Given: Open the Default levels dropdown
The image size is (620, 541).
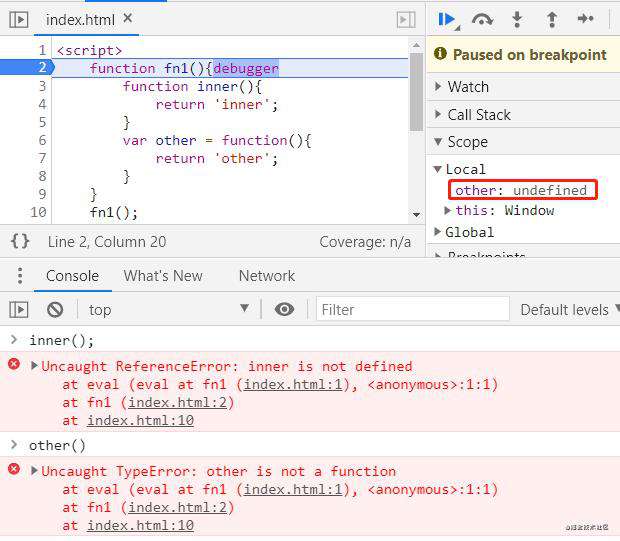Looking at the screenshot, I should pyautogui.click(x=569, y=310).
